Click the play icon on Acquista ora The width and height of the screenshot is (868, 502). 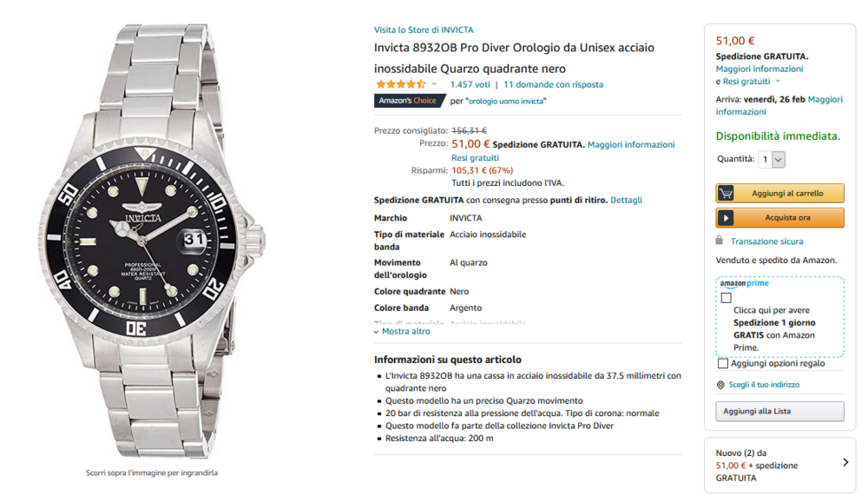(727, 218)
